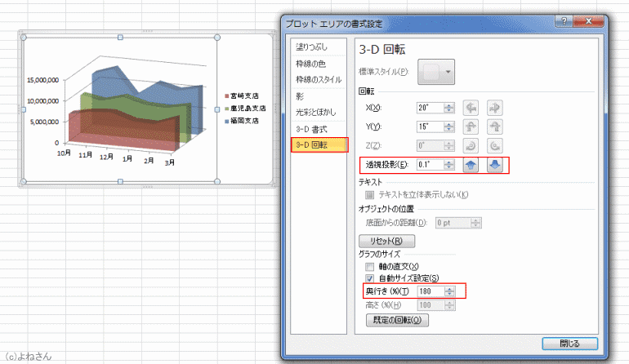Click the dialog title bar プロット エリアの書式設定
This screenshot has height=364, width=629.
coord(334,24)
